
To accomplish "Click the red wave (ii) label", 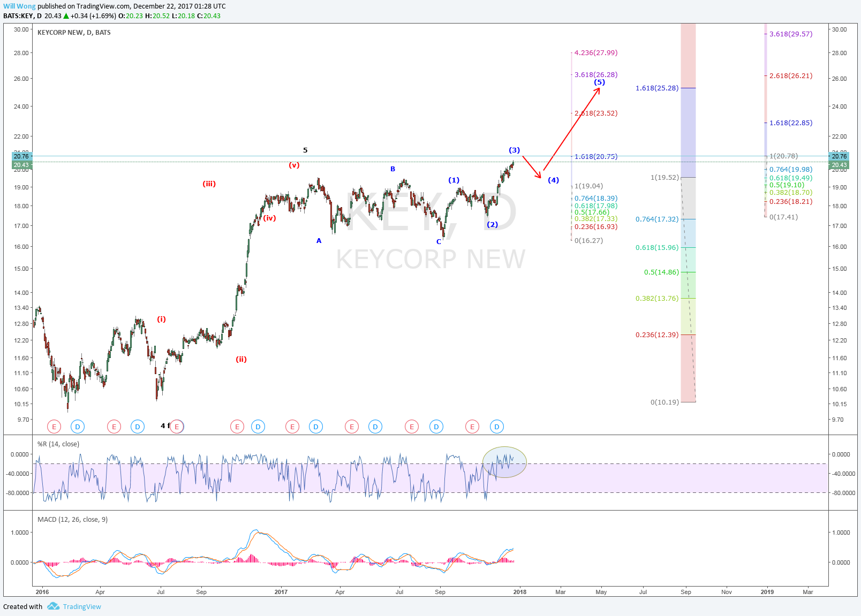I will (x=241, y=359).
